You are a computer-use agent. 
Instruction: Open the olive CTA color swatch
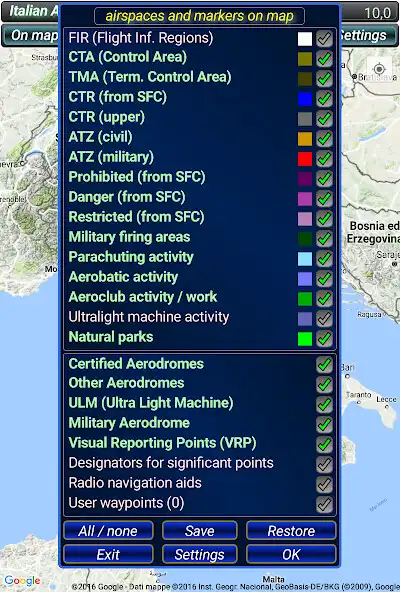(305, 59)
